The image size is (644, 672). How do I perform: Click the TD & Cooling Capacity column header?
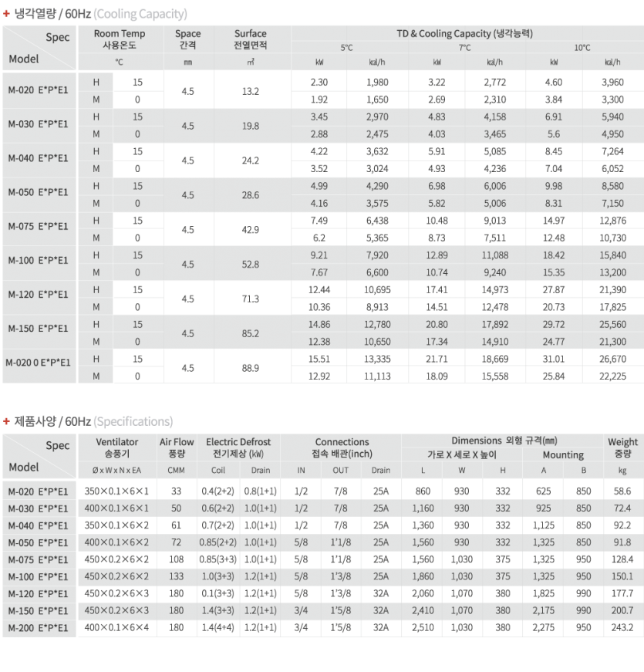[467, 34]
